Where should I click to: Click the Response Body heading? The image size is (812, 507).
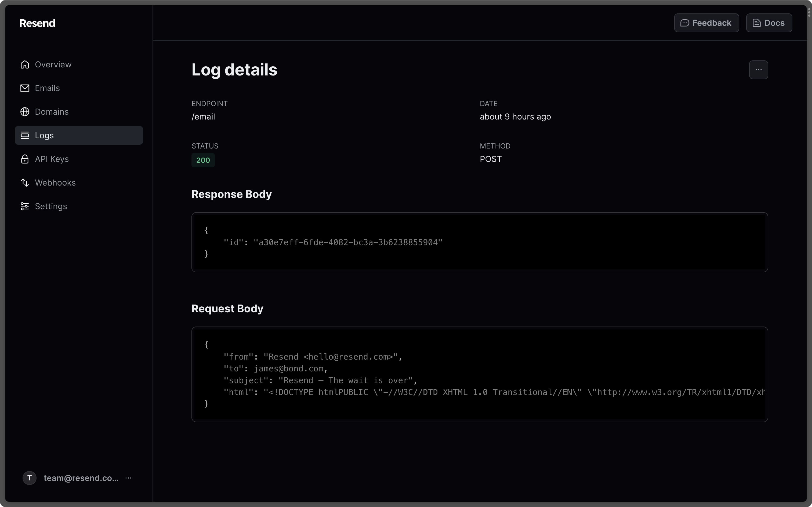(231, 194)
